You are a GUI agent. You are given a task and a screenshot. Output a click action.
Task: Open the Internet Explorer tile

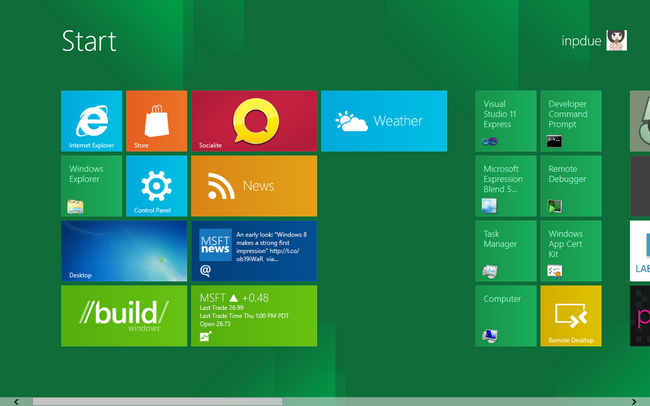pyautogui.click(x=92, y=121)
